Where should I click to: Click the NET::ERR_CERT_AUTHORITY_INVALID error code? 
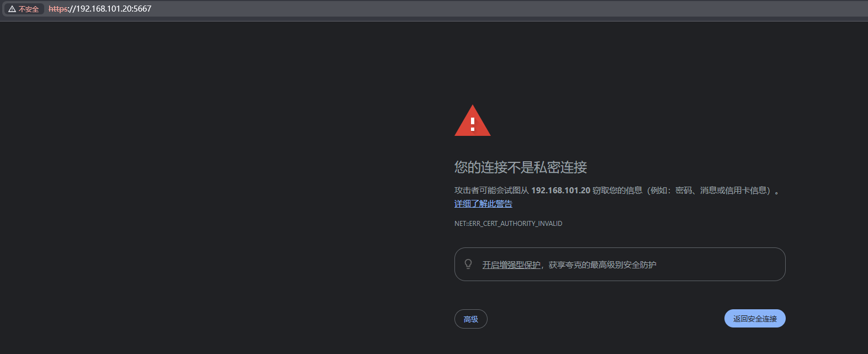[508, 224]
